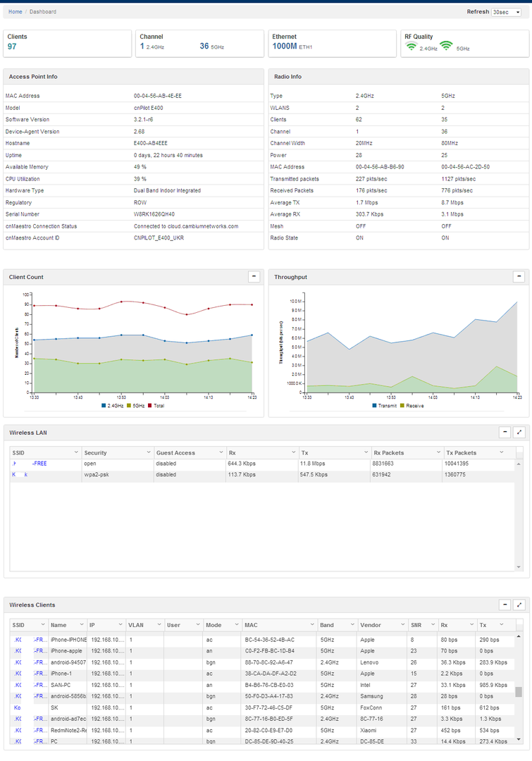Image resolution: width=532 pixels, height=761 pixels.
Task: Toggle 2.4GHz series in Client Count legend
Action: [112, 405]
